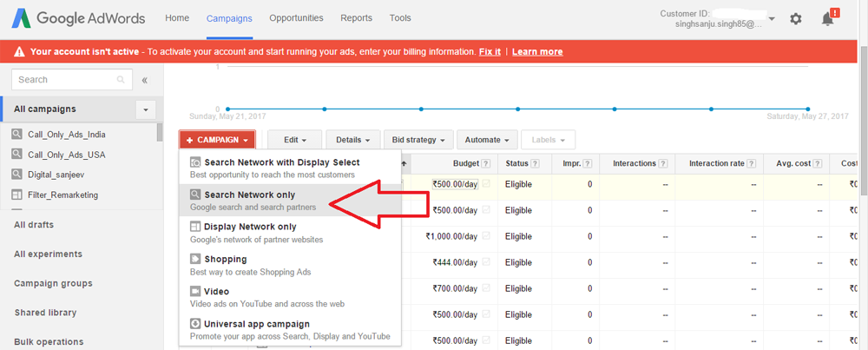Switch to the Campaigns tab
The width and height of the screenshot is (868, 350).
pyautogui.click(x=229, y=18)
